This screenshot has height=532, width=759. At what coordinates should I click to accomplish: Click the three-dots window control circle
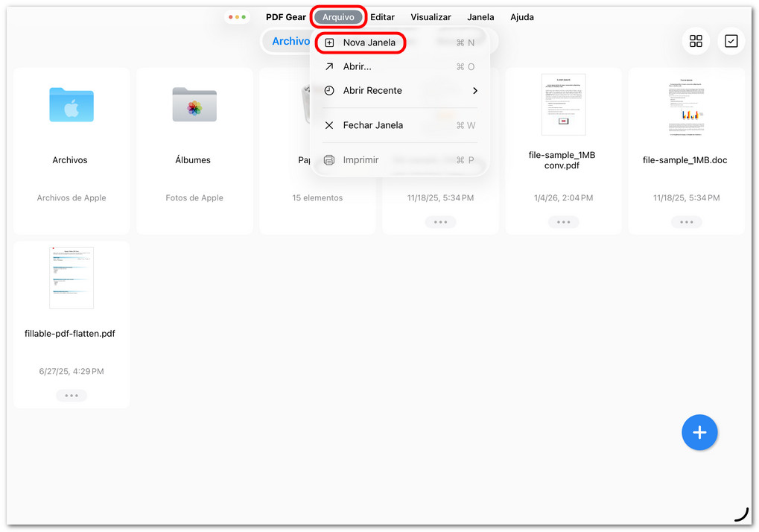tap(237, 16)
